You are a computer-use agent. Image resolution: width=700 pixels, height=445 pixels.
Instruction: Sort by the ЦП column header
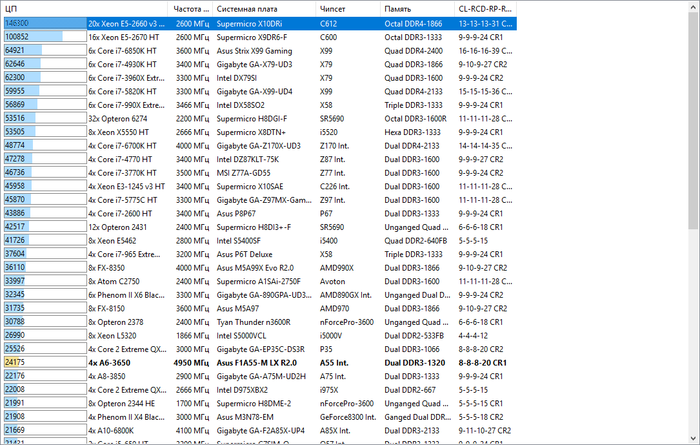point(85,9)
